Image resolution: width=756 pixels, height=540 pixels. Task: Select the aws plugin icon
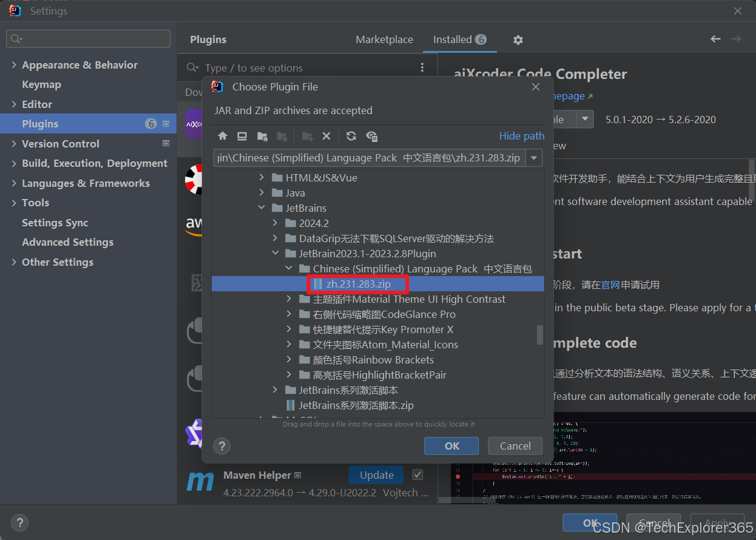click(x=194, y=226)
